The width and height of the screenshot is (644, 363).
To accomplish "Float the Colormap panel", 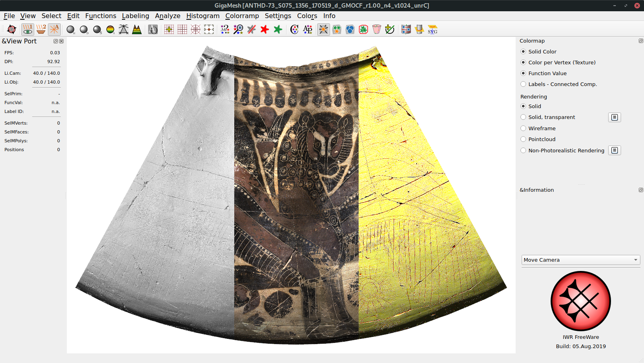I will 641,41.
